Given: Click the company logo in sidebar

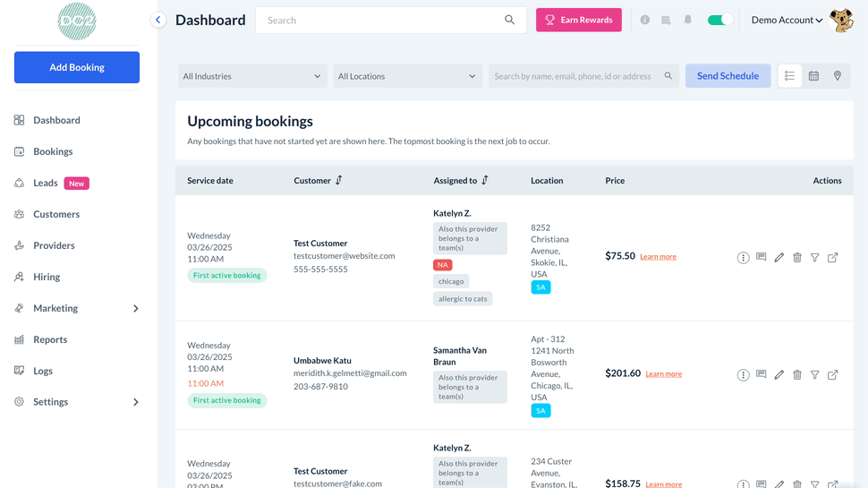Looking at the screenshot, I should (x=77, y=21).
